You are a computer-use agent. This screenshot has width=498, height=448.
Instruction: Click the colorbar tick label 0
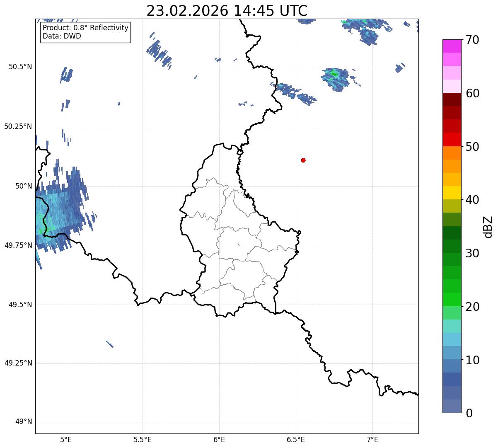[469, 413]
